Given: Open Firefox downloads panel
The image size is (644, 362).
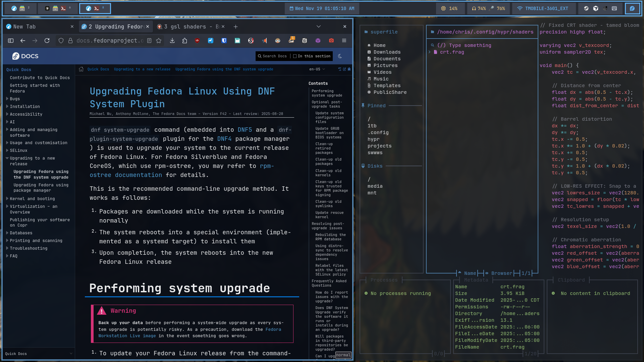Looking at the screenshot, I should 172,41.
